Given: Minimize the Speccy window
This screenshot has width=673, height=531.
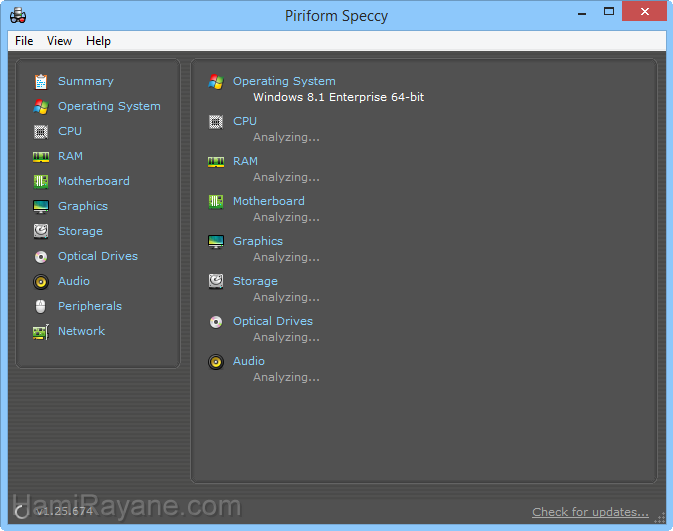Looking at the screenshot, I should pos(582,13).
